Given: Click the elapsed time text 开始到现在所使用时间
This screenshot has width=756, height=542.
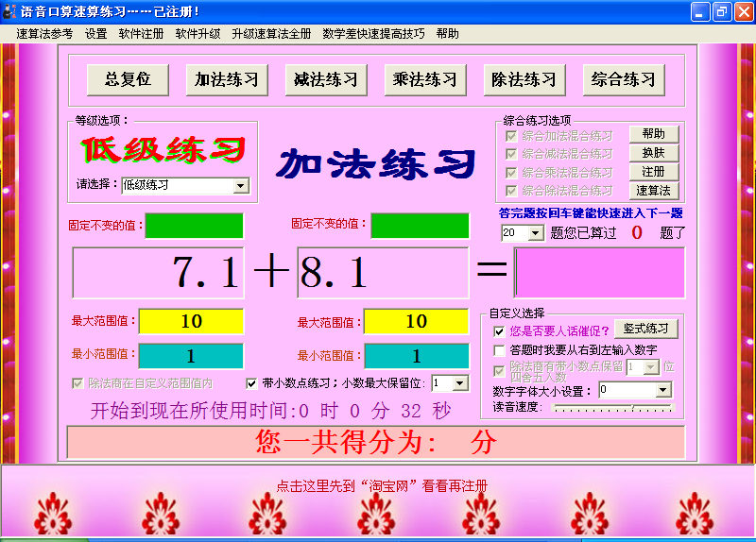Looking at the screenshot, I should point(270,411).
